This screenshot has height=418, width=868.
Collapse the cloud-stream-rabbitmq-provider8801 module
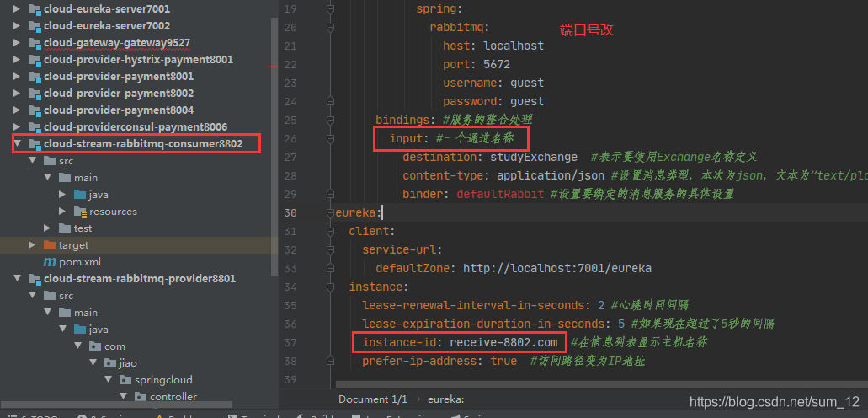[17, 279]
